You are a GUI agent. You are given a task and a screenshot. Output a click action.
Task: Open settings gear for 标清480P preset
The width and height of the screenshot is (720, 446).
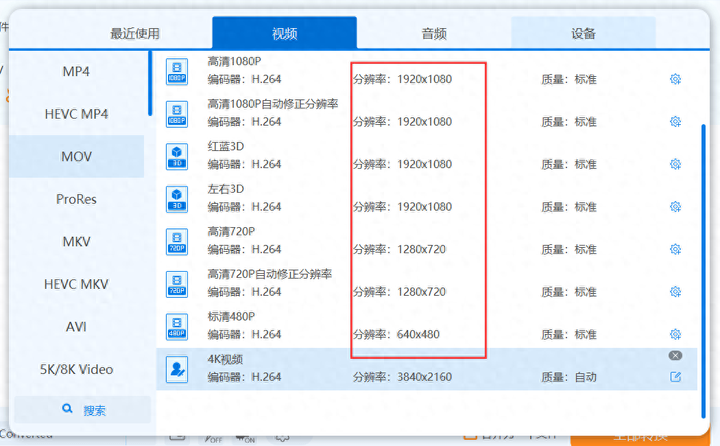pyautogui.click(x=675, y=334)
